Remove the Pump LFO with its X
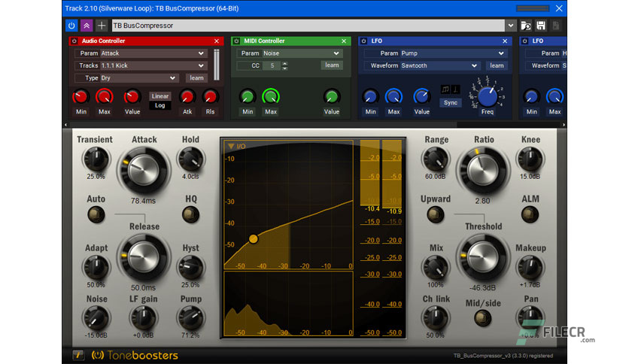This screenshot has width=629, height=364. (x=505, y=41)
